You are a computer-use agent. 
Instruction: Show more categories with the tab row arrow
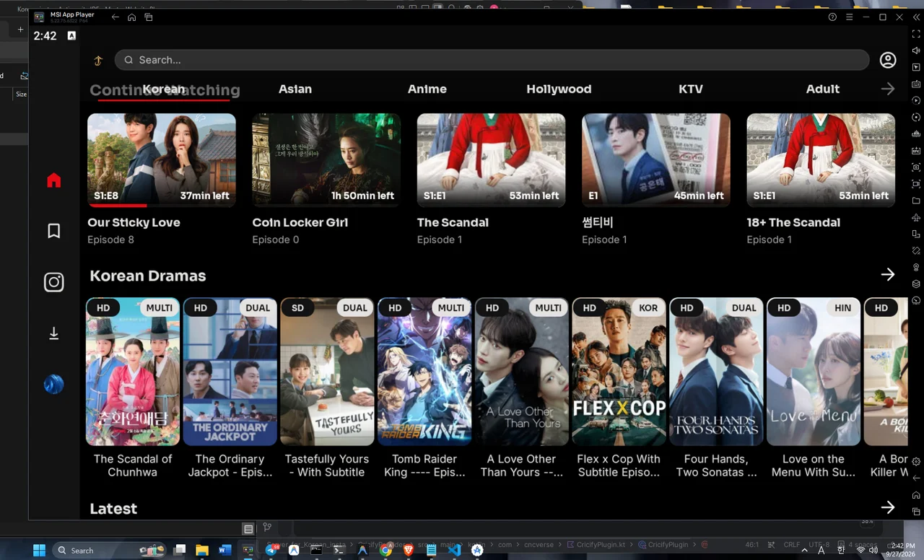[x=888, y=89]
